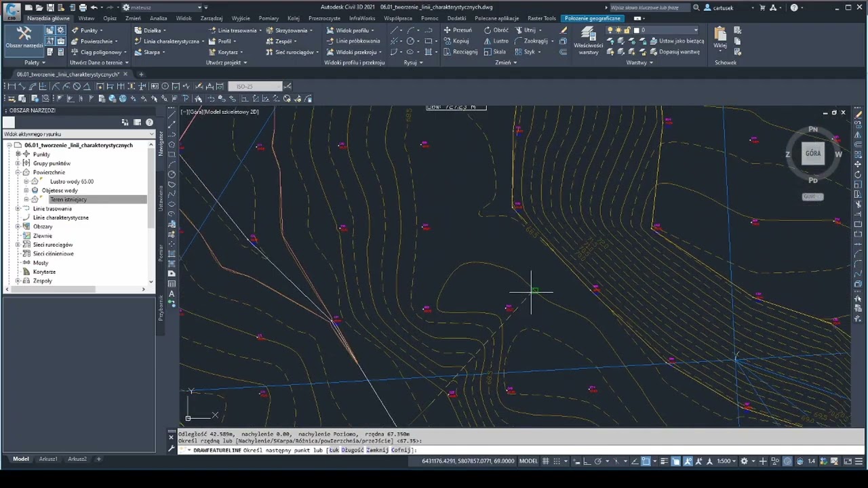
Task: Select the Rozciągnij stretch tool
Action: click(x=460, y=52)
